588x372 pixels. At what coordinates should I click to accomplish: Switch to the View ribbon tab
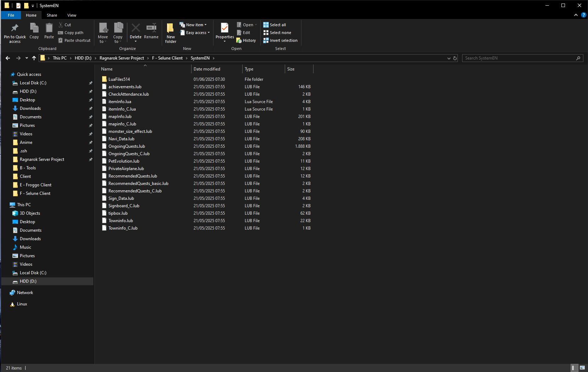pyautogui.click(x=72, y=15)
